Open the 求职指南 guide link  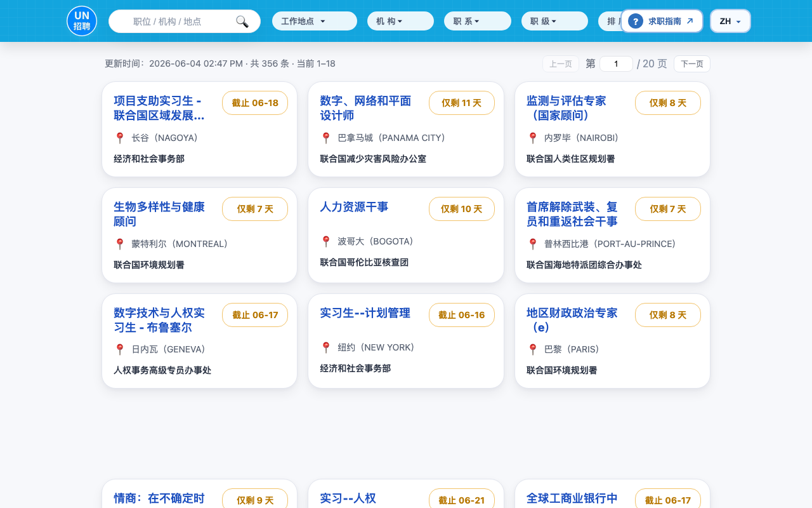tap(662, 21)
